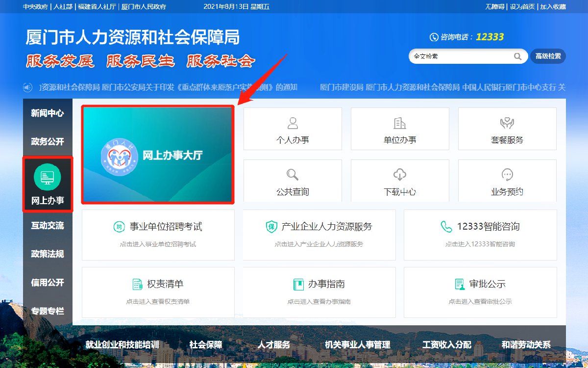Open the 网上办事大厅 banner
The height and width of the screenshot is (368, 588).
[157, 155]
